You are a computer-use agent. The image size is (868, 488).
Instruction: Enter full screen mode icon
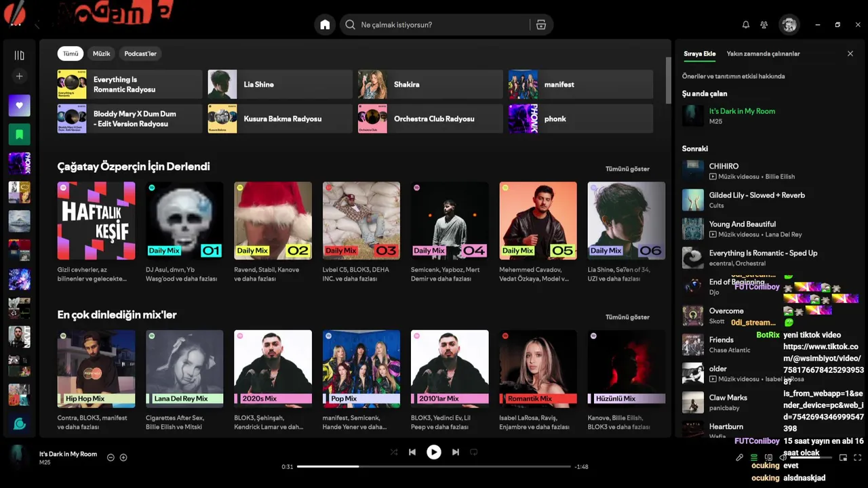click(x=858, y=457)
